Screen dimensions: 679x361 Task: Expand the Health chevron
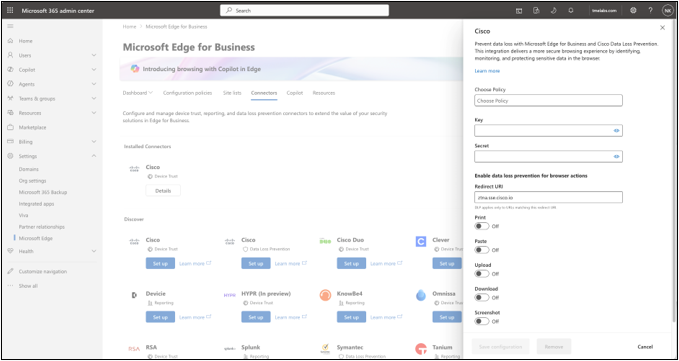(x=94, y=251)
